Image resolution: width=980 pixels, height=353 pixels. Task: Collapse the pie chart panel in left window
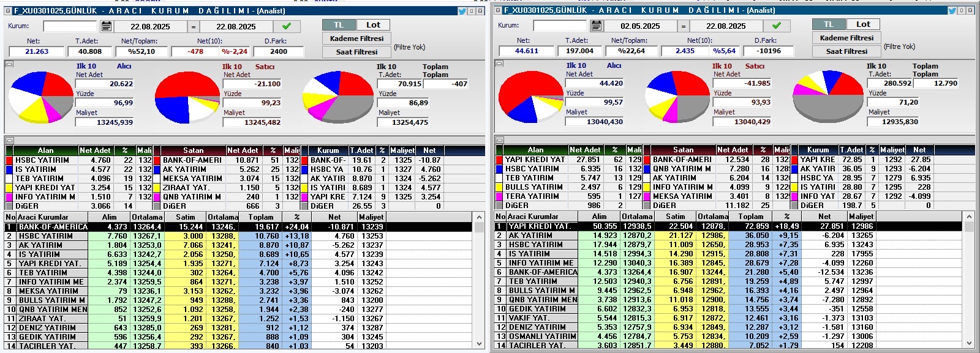[9, 64]
